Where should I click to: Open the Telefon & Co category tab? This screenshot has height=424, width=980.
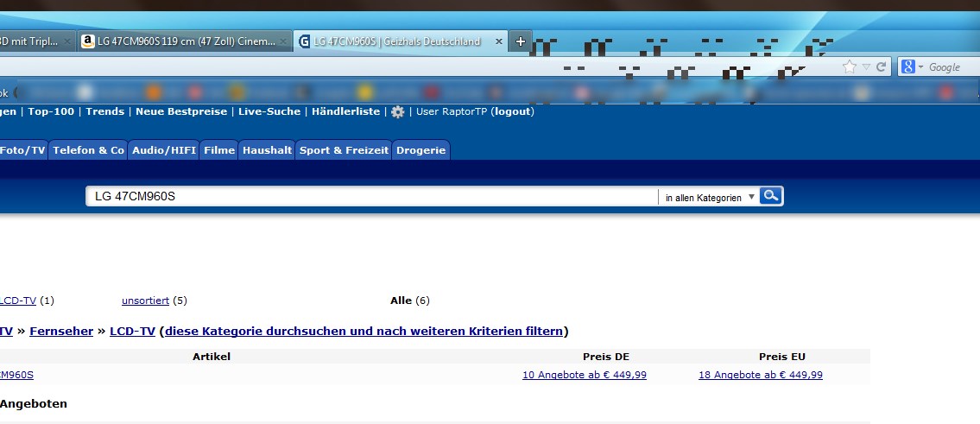point(89,150)
